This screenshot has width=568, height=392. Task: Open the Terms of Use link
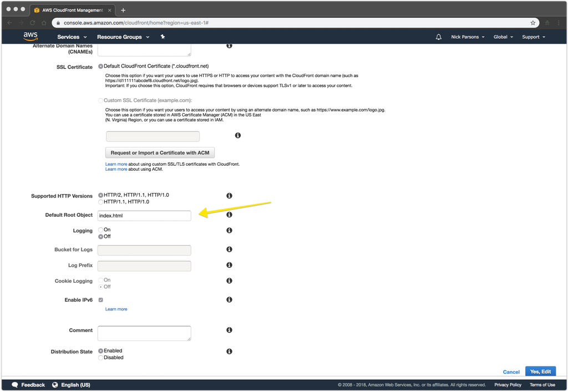pos(542,385)
